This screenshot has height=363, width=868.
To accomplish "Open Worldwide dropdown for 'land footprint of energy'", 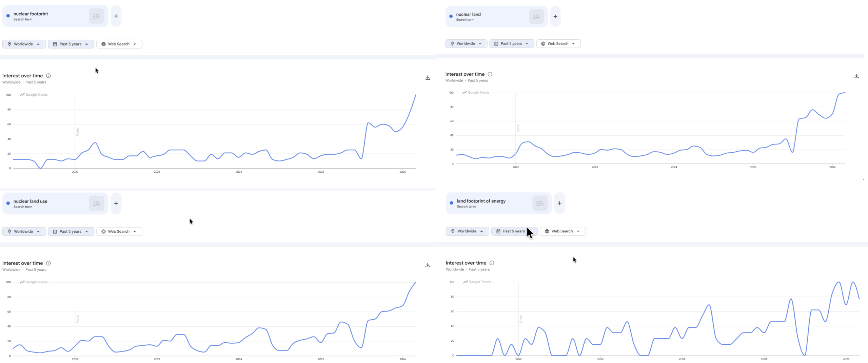I will pos(467,231).
